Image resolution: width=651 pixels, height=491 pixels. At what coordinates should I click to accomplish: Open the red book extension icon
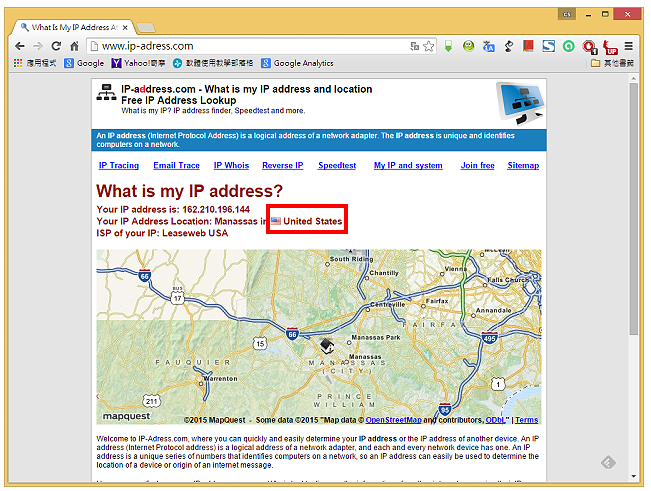point(528,46)
